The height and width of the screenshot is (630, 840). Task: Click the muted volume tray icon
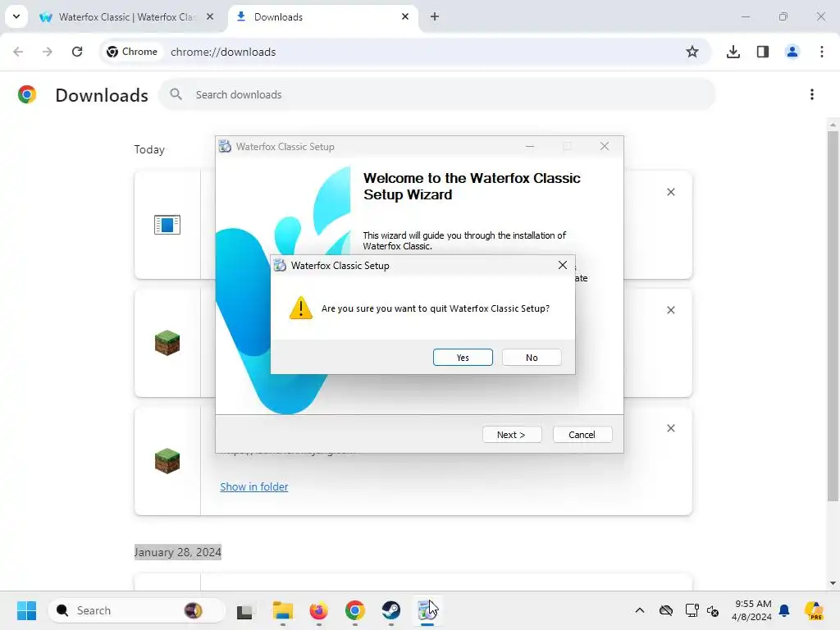(x=713, y=610)
